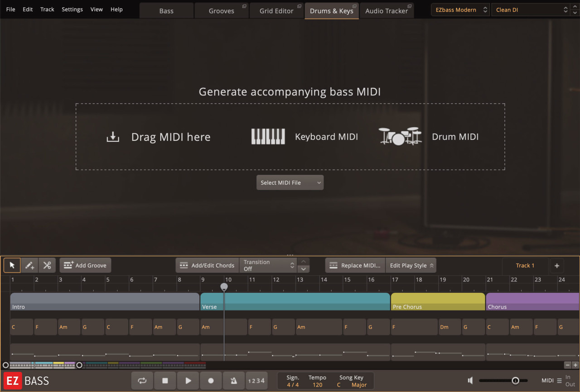Click the Drag MIDI here text
580x392 pixels.
point(171,137)
